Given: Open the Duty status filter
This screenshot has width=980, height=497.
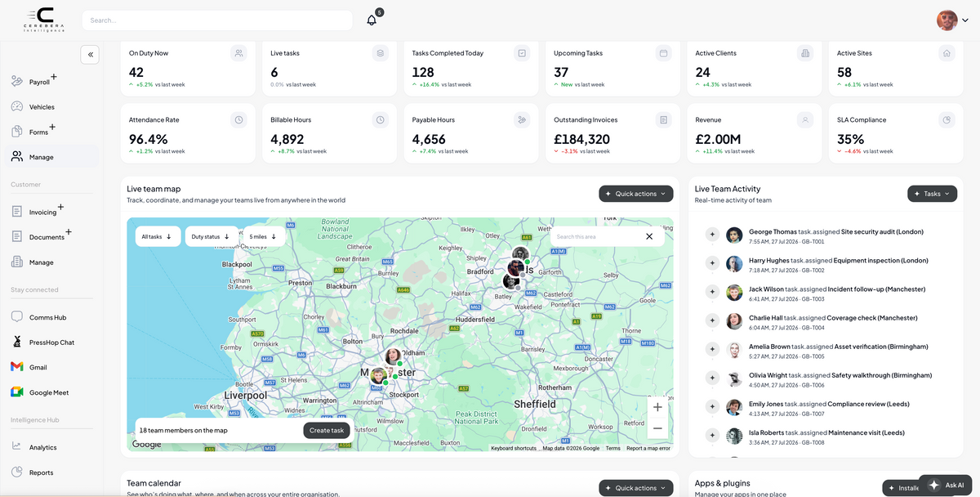Looking at the screenshot, I should click(212, 236).
